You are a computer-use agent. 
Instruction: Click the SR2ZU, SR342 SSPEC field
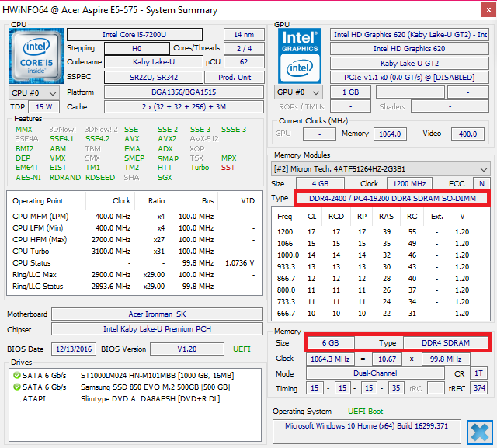tap(154, 78)
